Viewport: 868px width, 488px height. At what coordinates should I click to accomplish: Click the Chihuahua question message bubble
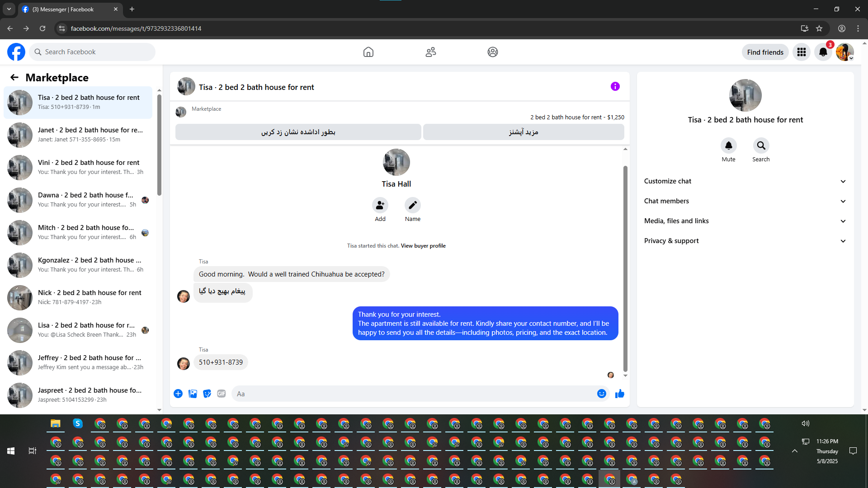point(292,274)
